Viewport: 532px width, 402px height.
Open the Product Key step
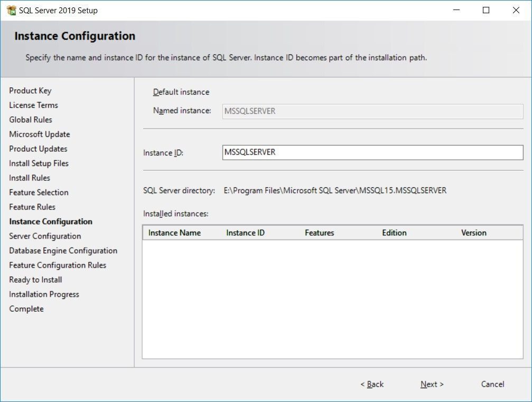(30, 90)
